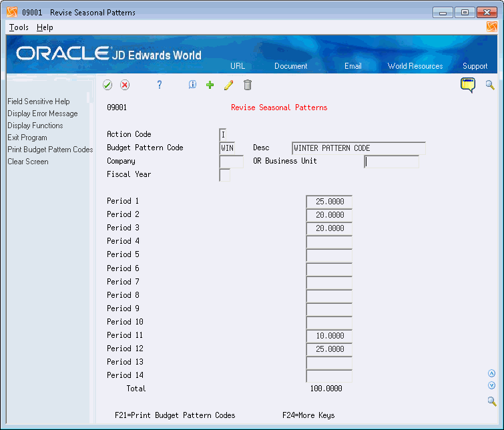The image size is (504, 430).
Task: Click the magnifier icon below scroll arrows
Action: coord(492,401)
